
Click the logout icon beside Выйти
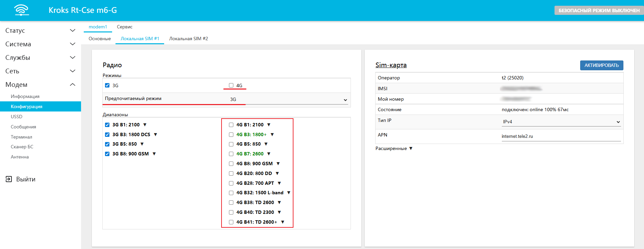coord(9,179)
